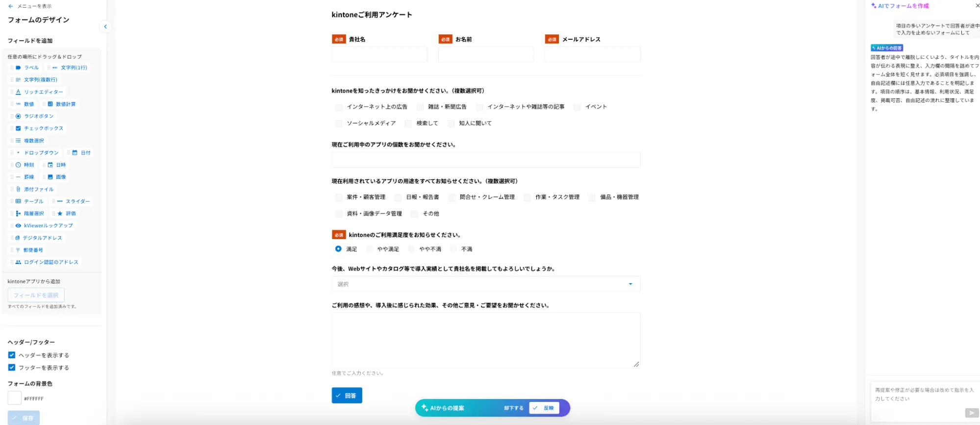The height and width of the screenshot is (425, 980).
Task: Select the ラベル field icon
Action: [18, 68]
